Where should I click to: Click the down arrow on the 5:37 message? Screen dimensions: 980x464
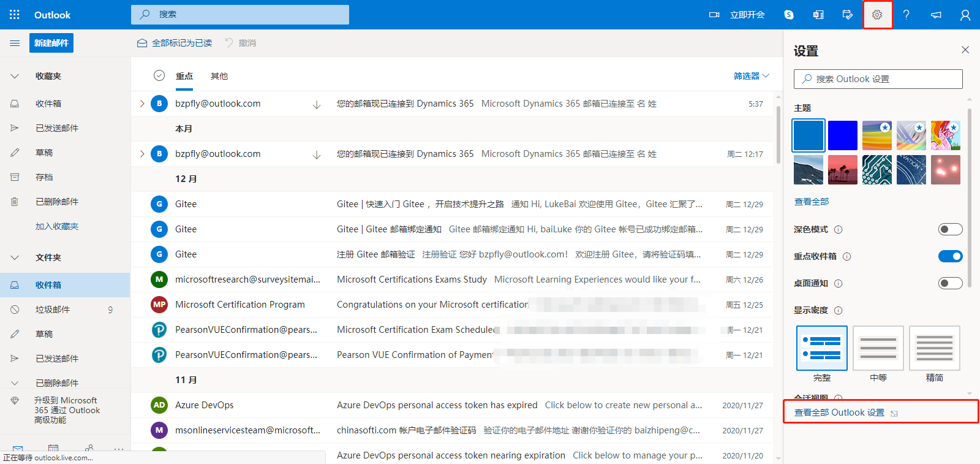[x=317, y=105]
